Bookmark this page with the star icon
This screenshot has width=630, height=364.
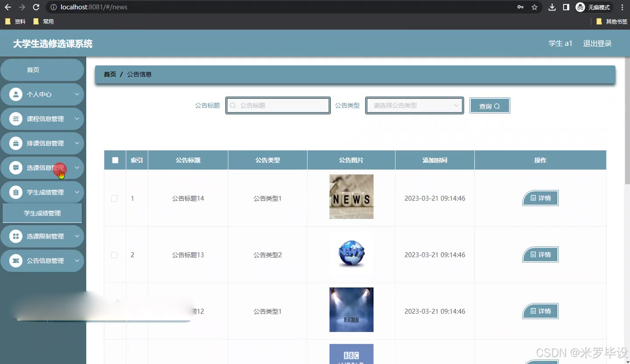(534, 7)
